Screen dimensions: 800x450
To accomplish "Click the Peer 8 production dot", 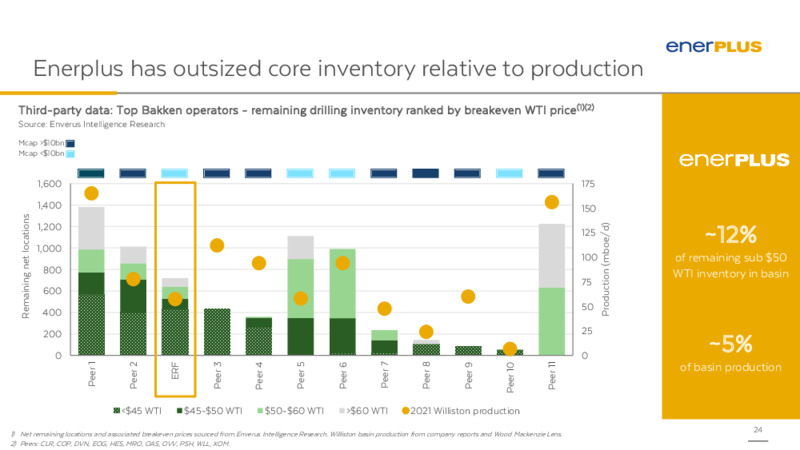I will click(x=426, y=332).
